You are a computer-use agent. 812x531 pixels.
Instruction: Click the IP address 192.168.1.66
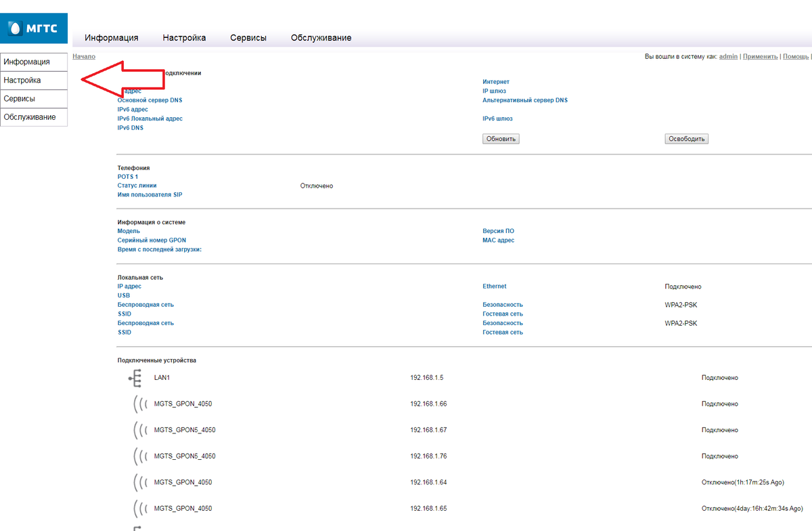coord(428,404)
